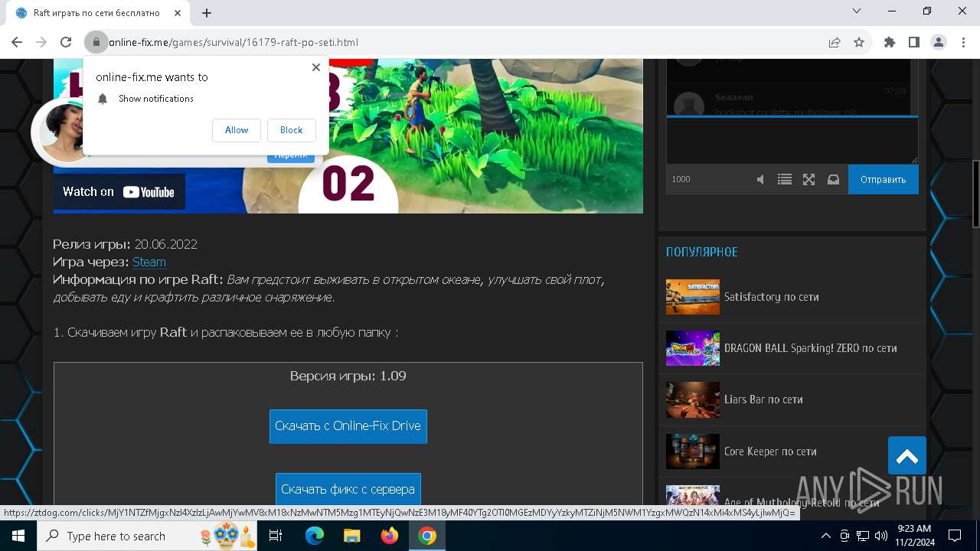This screenshot has width=980, height=551.
Task: Click the Версия игры: 1.09 text
Action: point(348,376)
